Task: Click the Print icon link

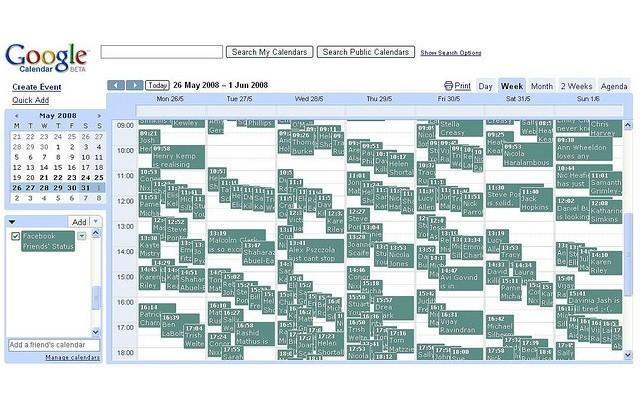Action: [456, 87]
